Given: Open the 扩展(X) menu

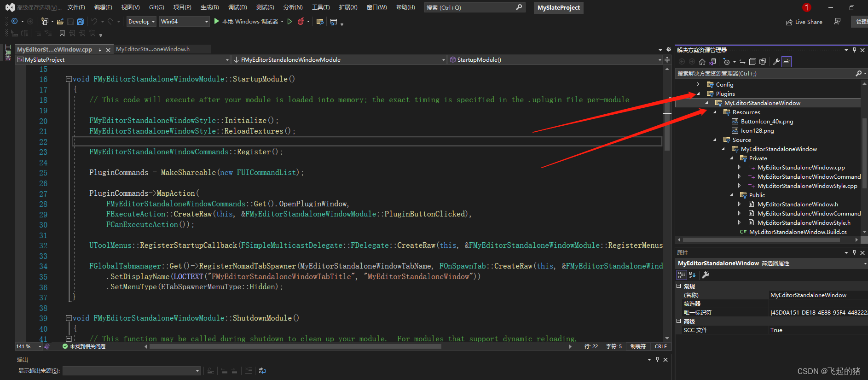Looking at the screenshot, I should coord(348,7).
